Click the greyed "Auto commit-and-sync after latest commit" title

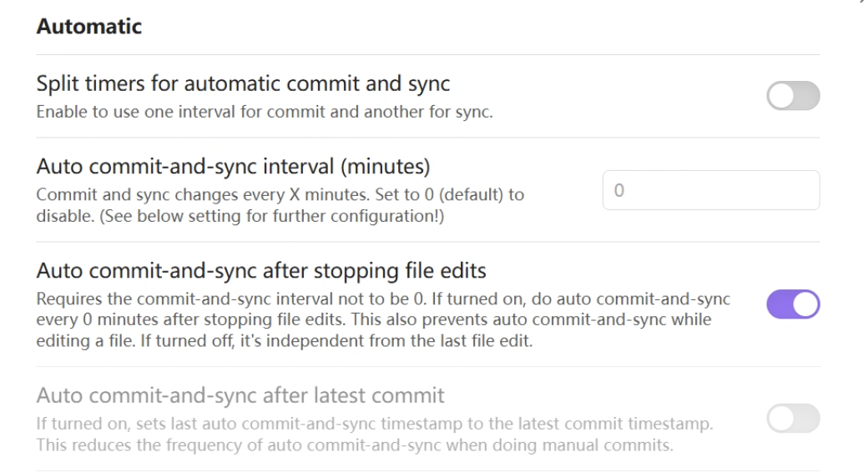pos(240,394)
